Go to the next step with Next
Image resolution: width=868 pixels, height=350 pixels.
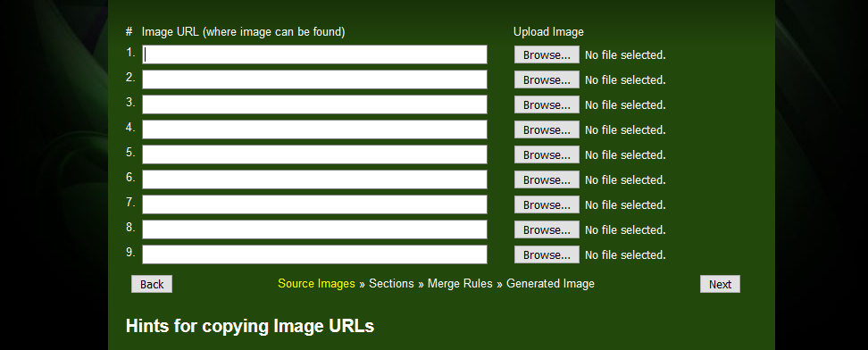(720, 284)
